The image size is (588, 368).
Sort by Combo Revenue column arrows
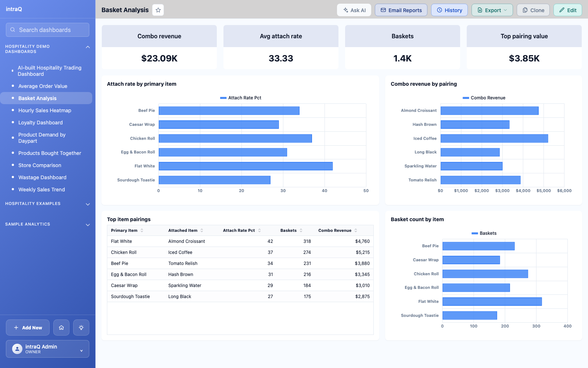[356, 230]
